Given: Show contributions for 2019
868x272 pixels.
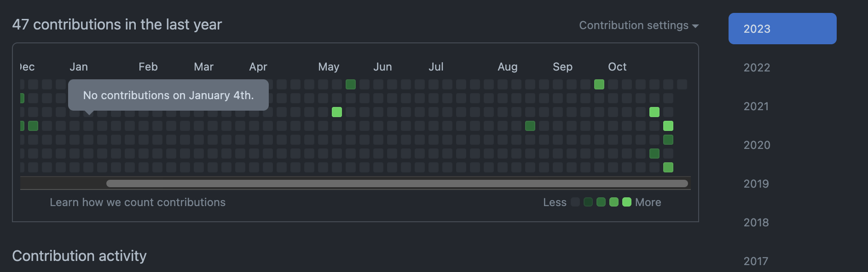Looking at the screenshot, I should point(756,184).
